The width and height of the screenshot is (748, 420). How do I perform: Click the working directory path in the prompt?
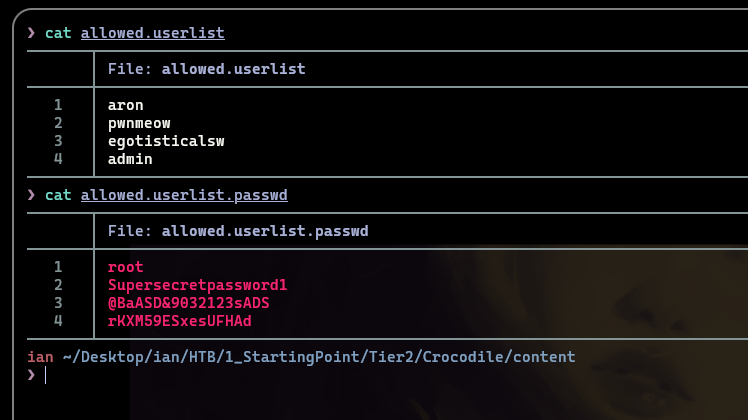[x=319, y=357]
